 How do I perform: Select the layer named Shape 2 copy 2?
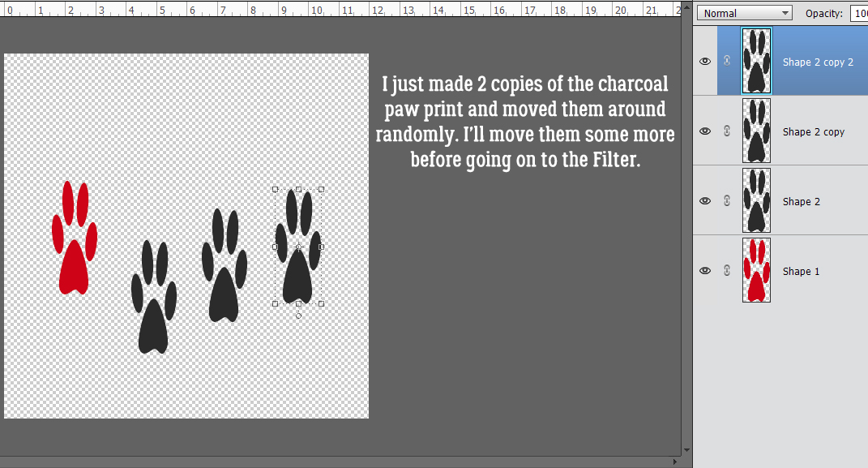pos(819,62)
